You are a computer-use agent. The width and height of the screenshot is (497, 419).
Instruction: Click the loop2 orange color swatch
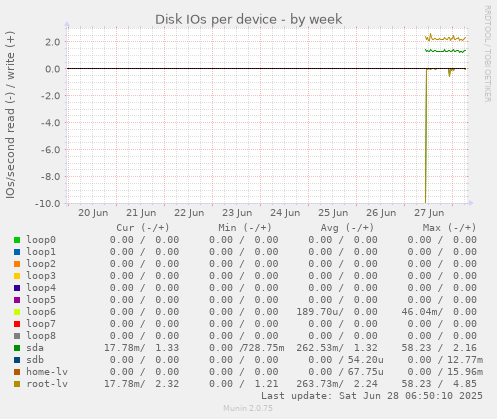point(17,264)
